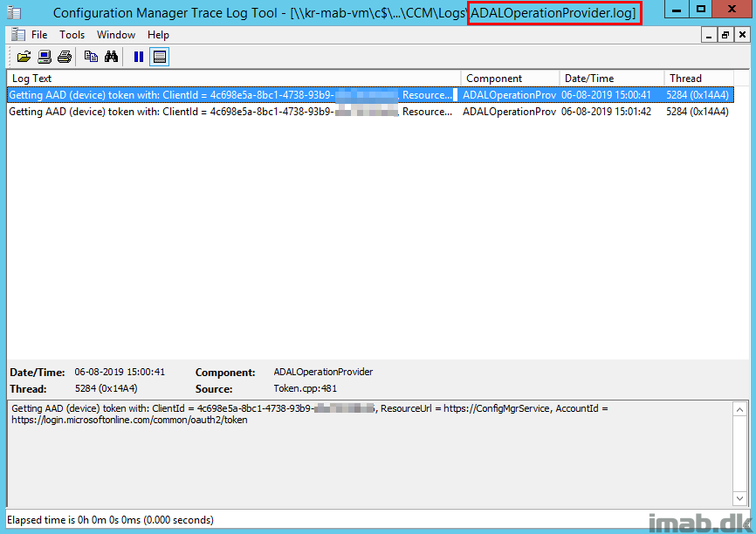Click the Thread cell in the 15:01:42 row
This screenshot has width=756, height=534.
698,112
